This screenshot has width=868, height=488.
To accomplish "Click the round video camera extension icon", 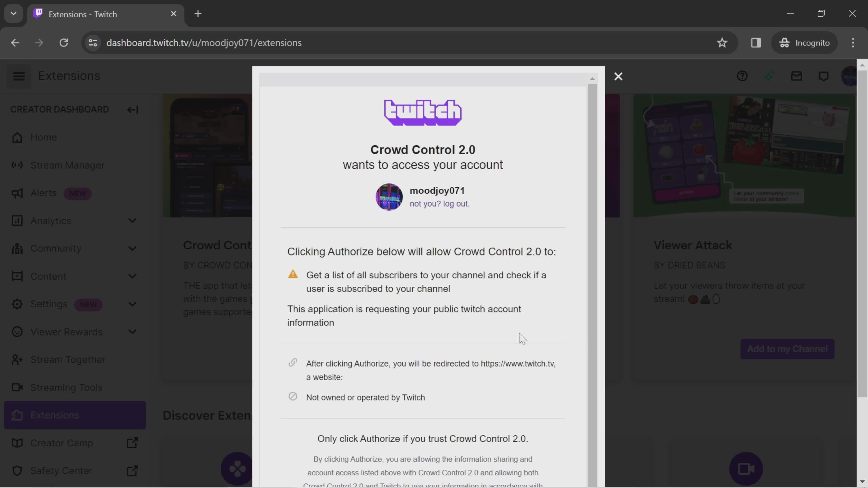I will [746, 469].
